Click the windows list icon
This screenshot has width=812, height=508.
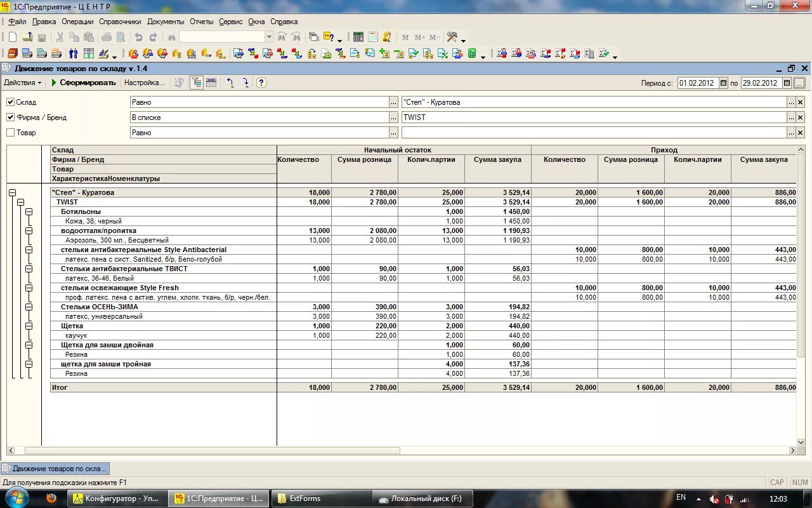click(x=313, y=37)
